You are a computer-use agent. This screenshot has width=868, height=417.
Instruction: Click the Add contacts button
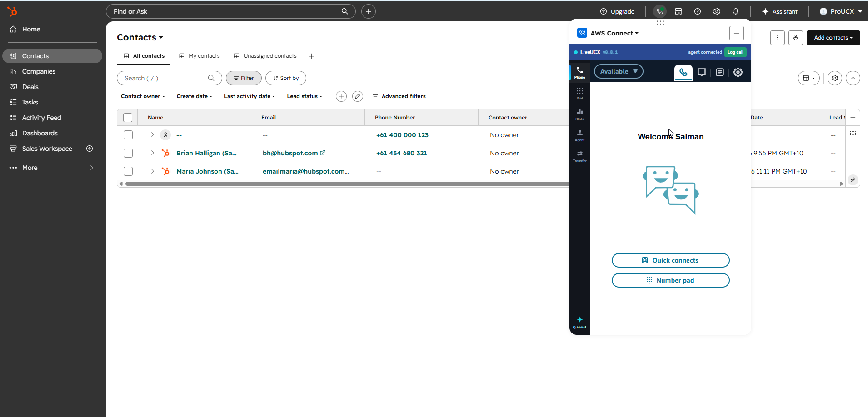point(833,38)
